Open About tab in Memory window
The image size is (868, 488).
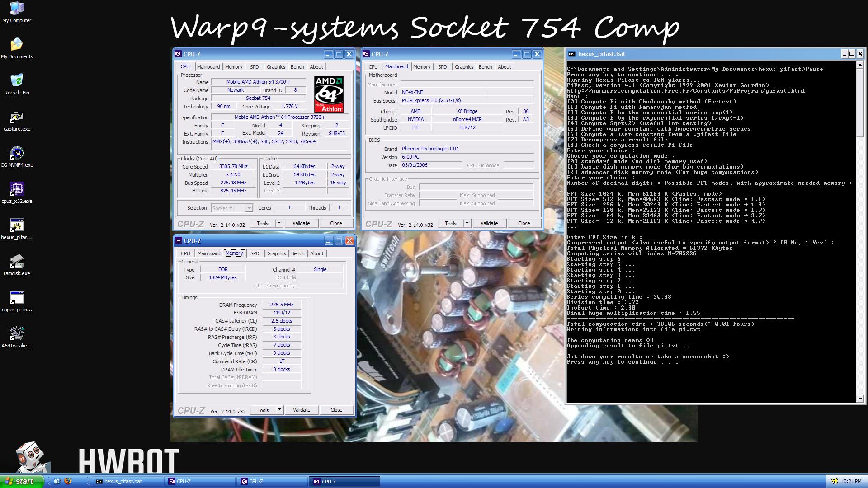pyautogui.click(x=317, y=253)
